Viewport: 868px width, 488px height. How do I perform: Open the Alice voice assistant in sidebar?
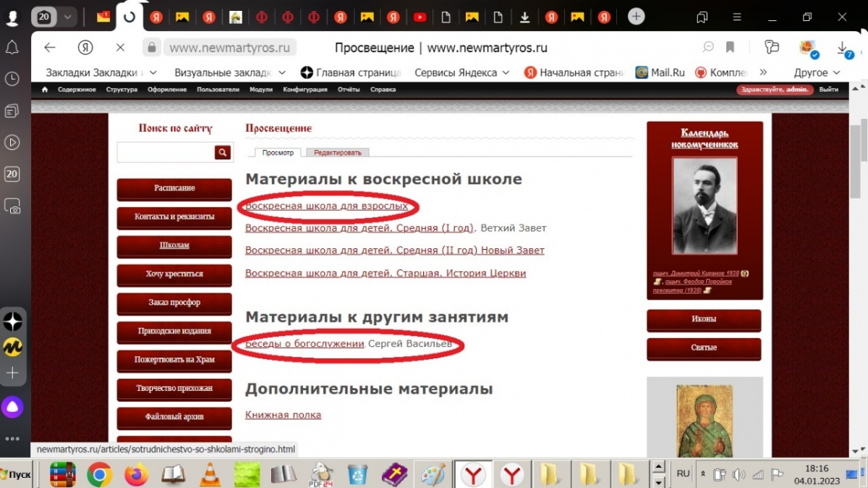pos(12,408)
